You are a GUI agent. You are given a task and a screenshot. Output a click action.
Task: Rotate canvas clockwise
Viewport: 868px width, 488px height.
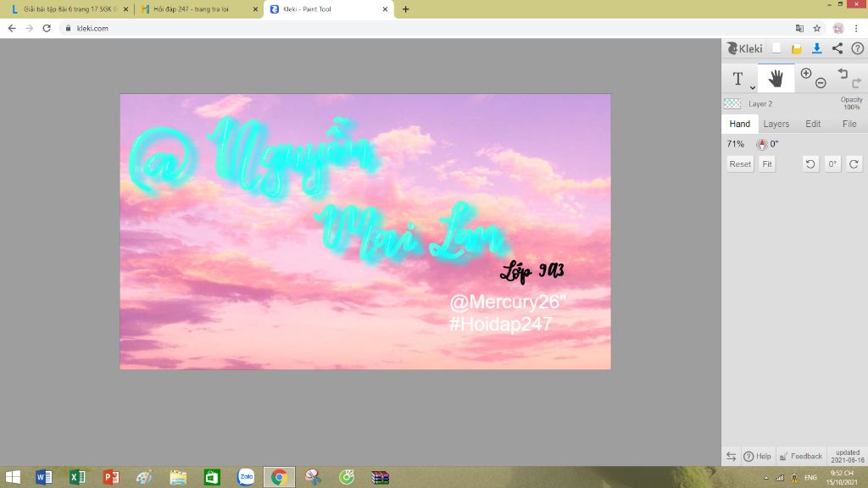[854, 164]
